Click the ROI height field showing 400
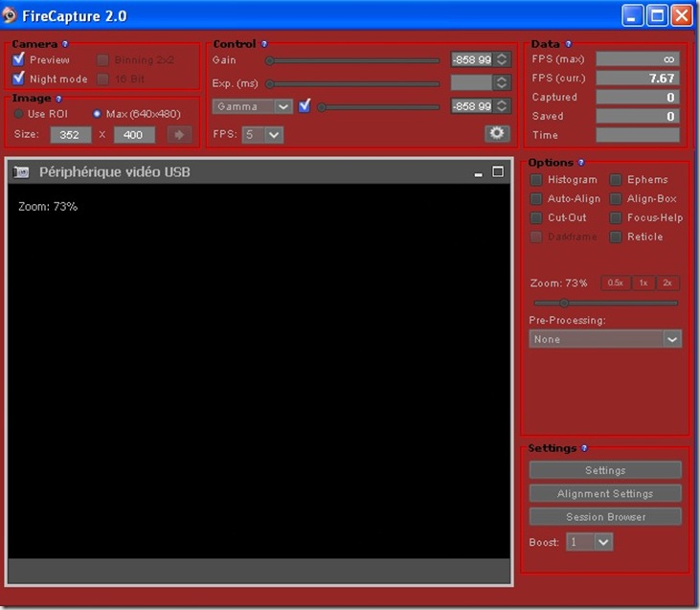Image resolution: width=700 pixels, height=610 pixels. tap(134, 134)
